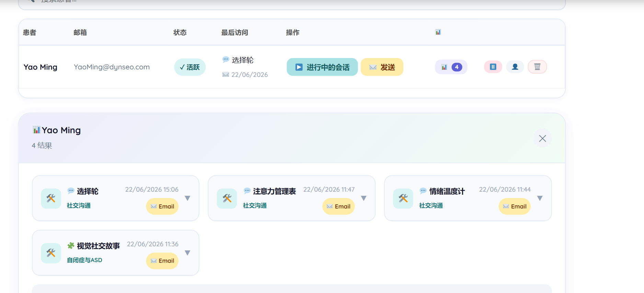Click the 22/06/2026 15:06 timestamp

[x=152, y=190]
